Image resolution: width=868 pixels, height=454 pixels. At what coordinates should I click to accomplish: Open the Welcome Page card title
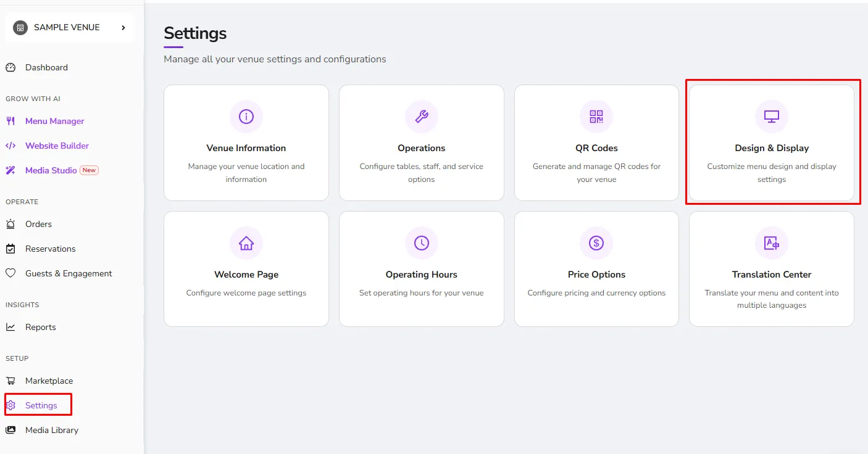click(246, 274)
